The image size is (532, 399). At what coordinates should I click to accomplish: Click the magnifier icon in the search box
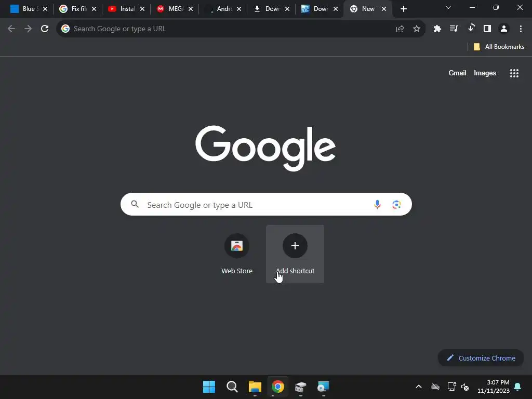(x=135, y=204)
